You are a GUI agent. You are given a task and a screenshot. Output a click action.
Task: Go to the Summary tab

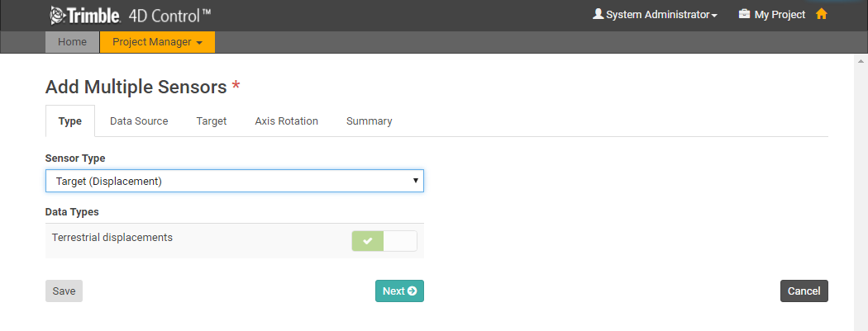[x=369, y=121]
